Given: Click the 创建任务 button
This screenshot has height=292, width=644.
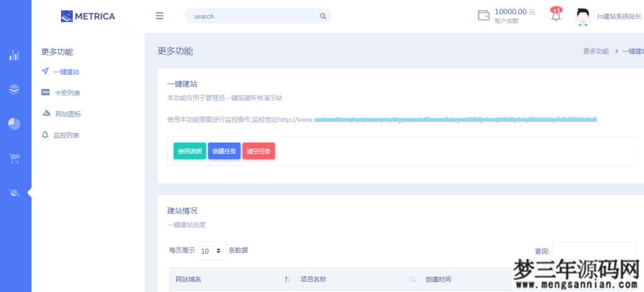Looking at the screenshot, I should pyautogui.click(x=225, y=151).
